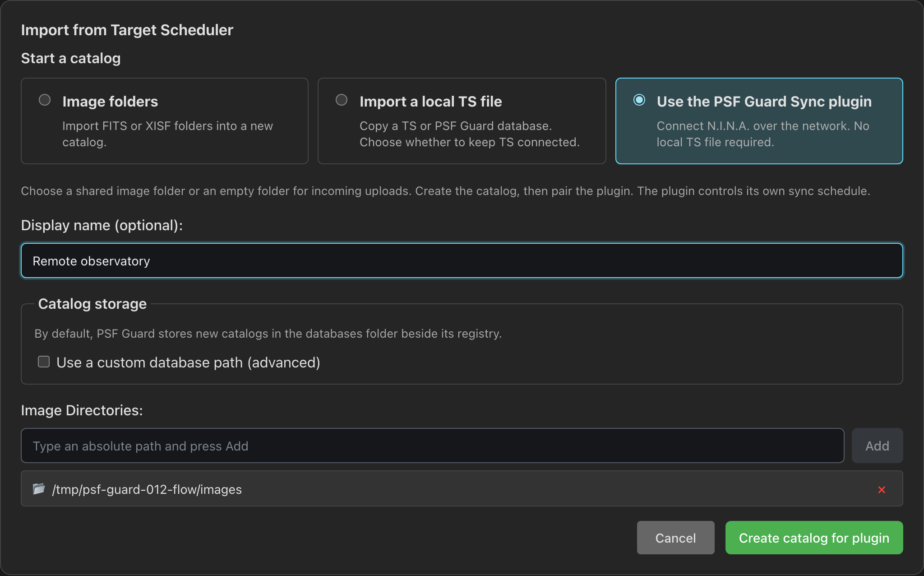Viewport: 924px width, 576px height.
Task: Remove /tmp/psf-guard-012-flow/images with the red X
Action: 882,489
